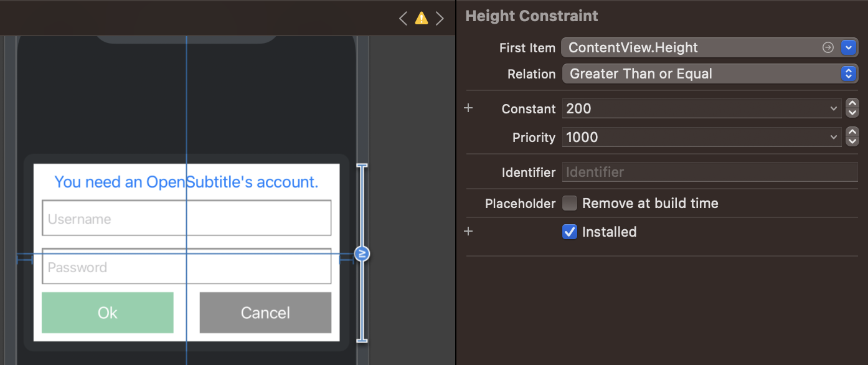This screenshot has width=868, height=365.
Task: Select the greater-than-or-equal constraint badge
Action: [362, 254]
